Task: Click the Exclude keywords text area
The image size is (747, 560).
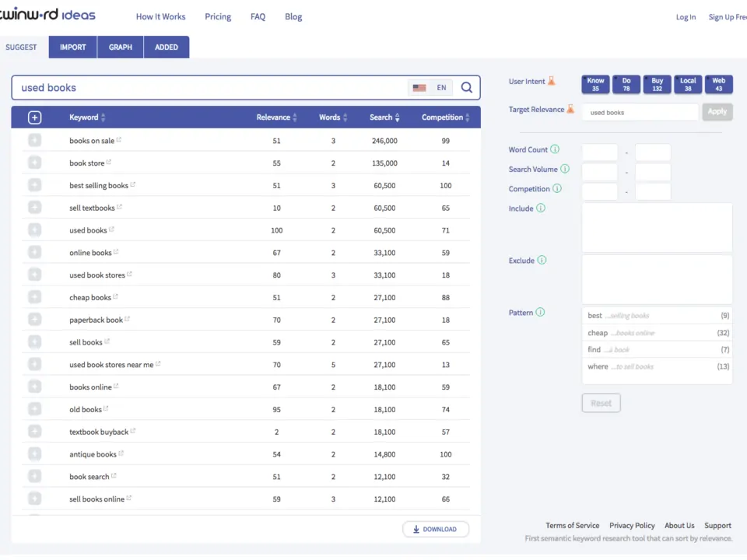Action: click(657, 279)
